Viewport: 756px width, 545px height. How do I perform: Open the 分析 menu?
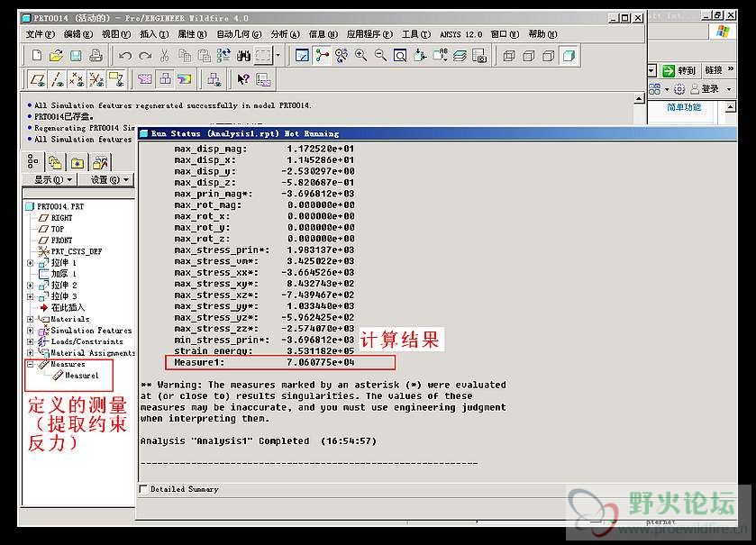pos(286,34)
